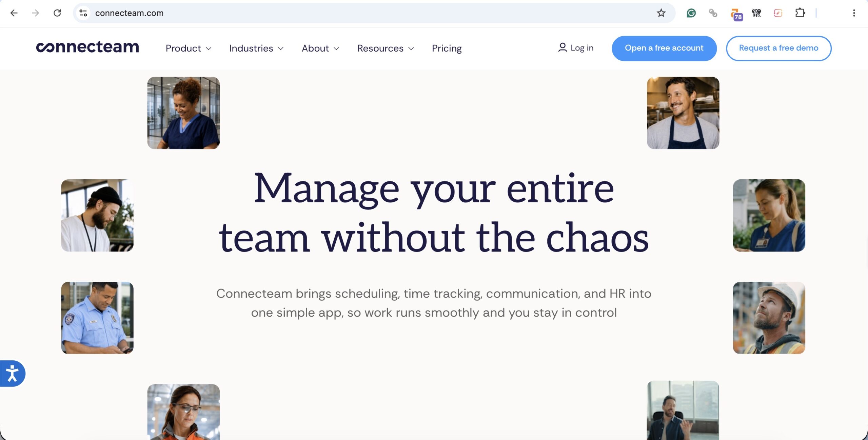The height and width of the screenshot is (440, 868).
Task: Click the office man gesturing photo
Action: click(683, 410)
